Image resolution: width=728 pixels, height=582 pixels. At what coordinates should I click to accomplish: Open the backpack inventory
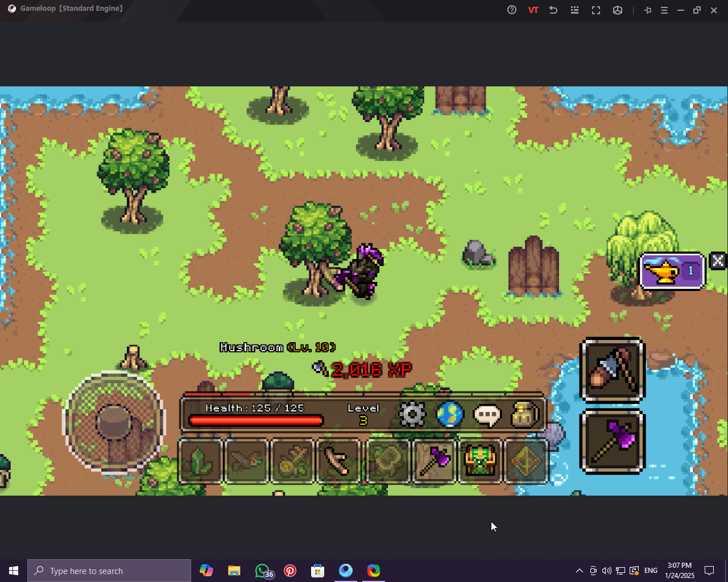524,414
